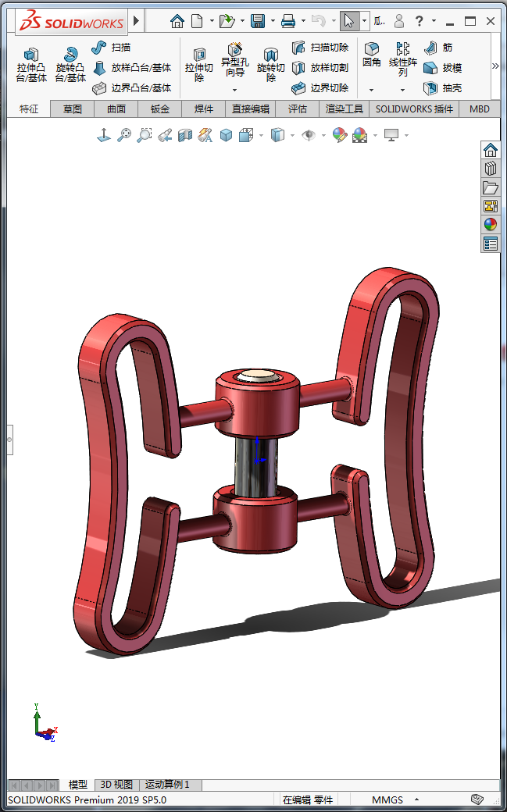The image size is (507, 812).
Task: Choose Lofted Cut (放样切割)
Action: [x=320, y=68]
